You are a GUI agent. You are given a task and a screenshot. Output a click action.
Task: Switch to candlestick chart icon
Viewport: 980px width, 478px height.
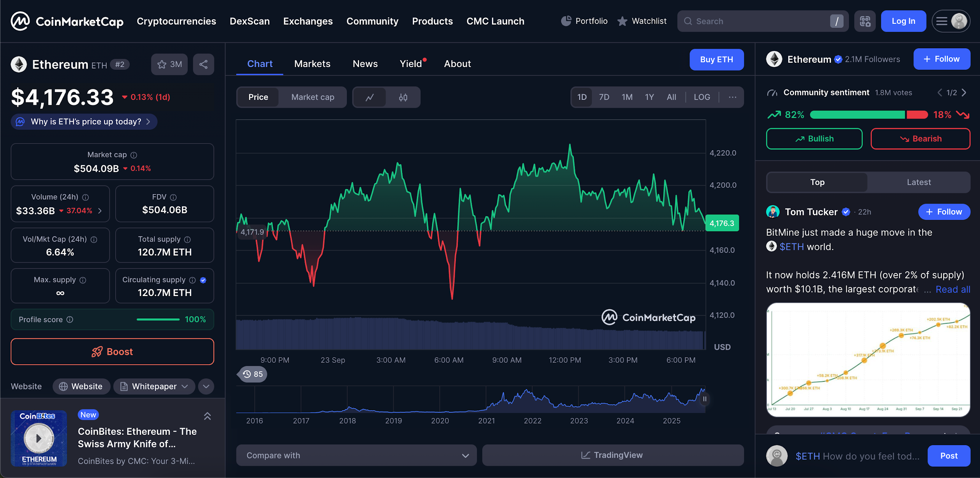pos(403,97)
